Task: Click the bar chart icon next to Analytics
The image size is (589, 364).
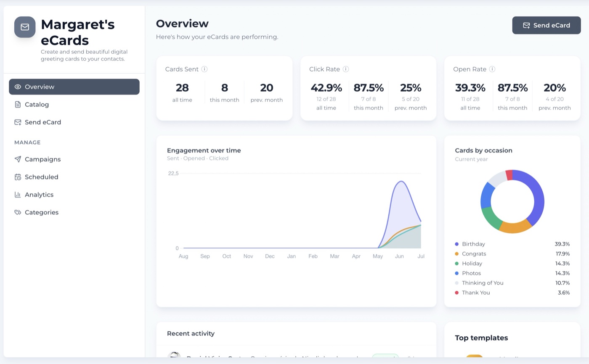Action: pos(18,195)
